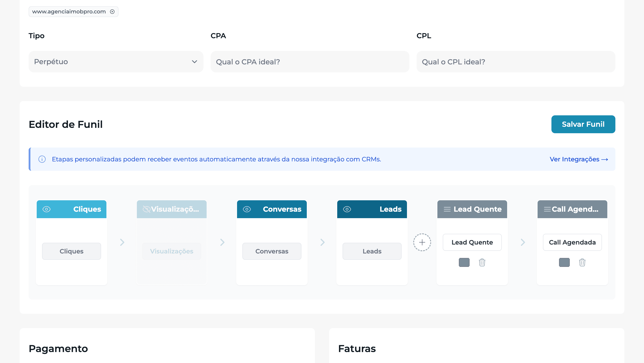This screenshot has height=363, width=644.
Task: Hide the Conversas funnel stage
Action: click(x=247, y=209)
